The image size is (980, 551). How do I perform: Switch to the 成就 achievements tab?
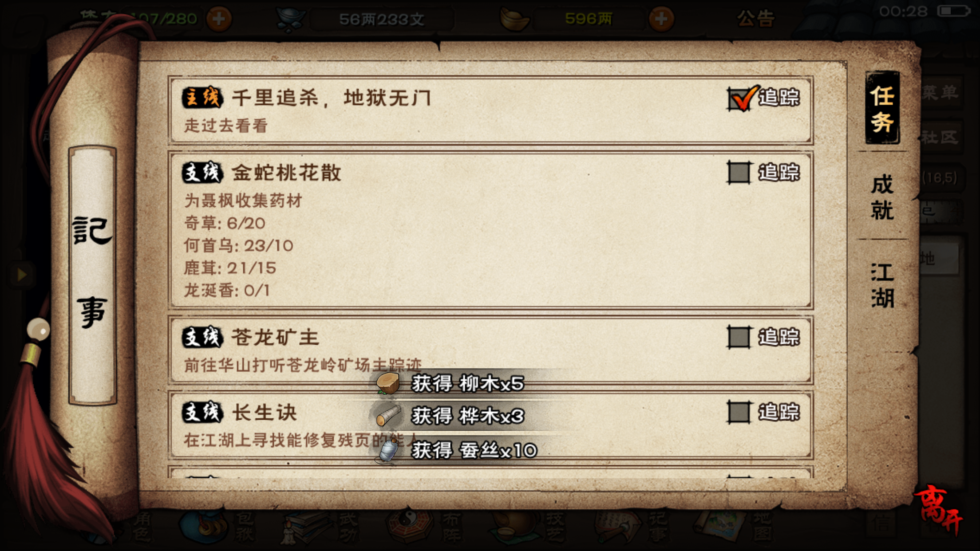point(882,197)
